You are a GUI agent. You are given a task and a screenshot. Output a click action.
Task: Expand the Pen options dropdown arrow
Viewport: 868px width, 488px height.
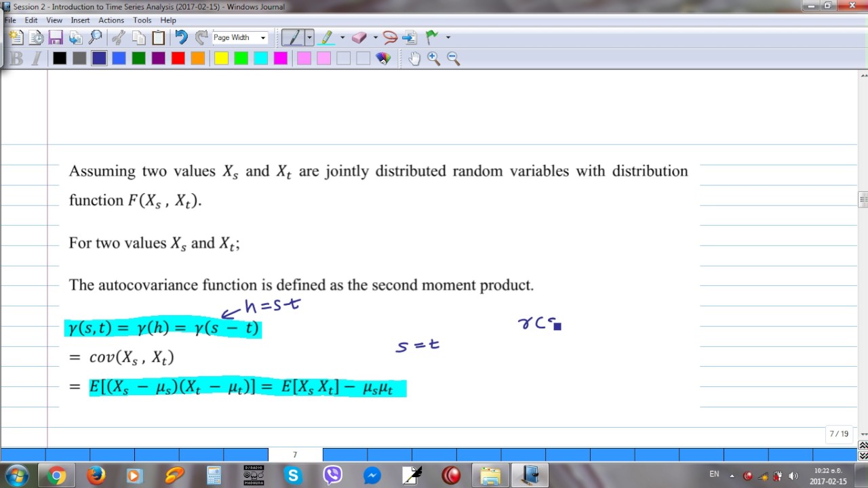pyautogui.click(x=309, y=38)
